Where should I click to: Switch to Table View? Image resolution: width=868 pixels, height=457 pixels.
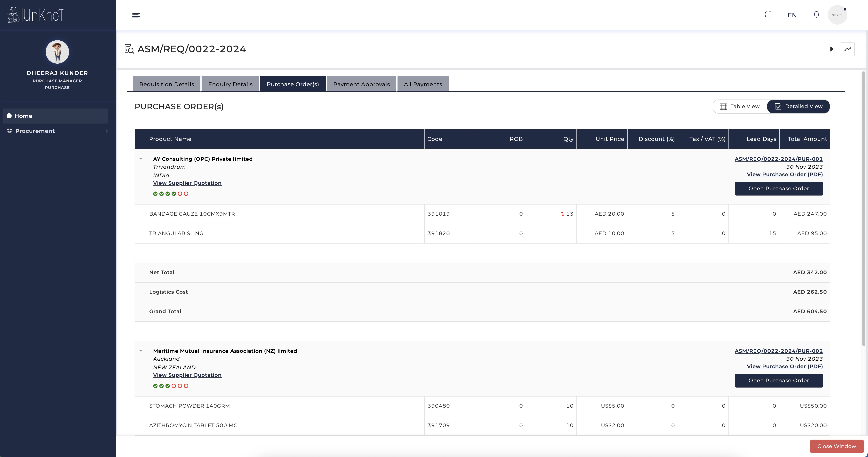click(740, 107)
